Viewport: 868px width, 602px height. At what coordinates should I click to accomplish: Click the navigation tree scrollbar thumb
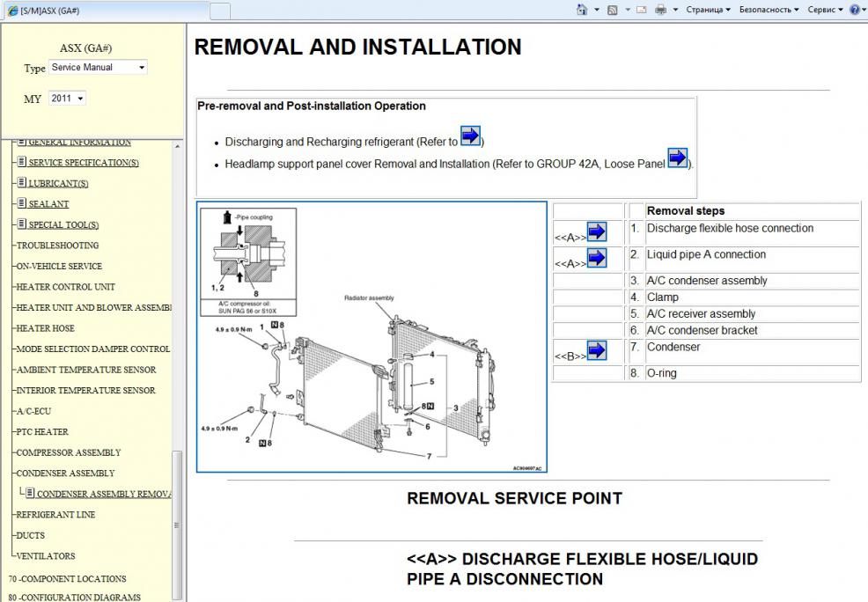point(177,525)
